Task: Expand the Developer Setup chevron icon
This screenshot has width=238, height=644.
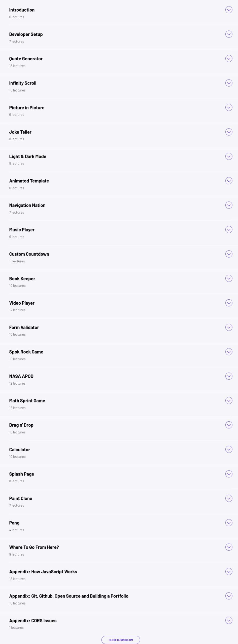Action: tap(229, 34)
